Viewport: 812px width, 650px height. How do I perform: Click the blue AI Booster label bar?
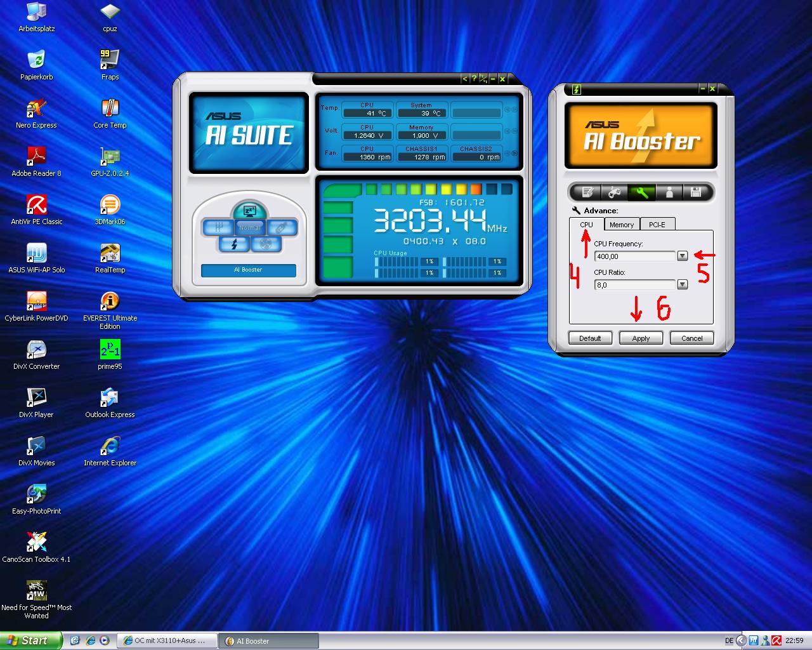[249, 270]
